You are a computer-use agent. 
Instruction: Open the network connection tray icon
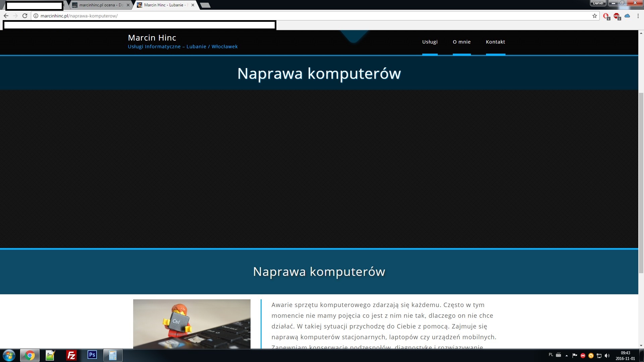coord(599,356)
